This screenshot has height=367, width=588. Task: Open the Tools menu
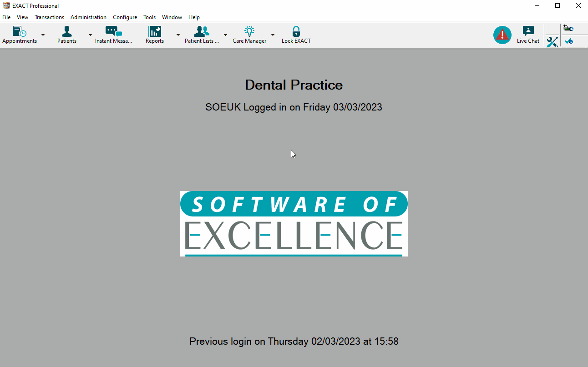click(149, 17)
